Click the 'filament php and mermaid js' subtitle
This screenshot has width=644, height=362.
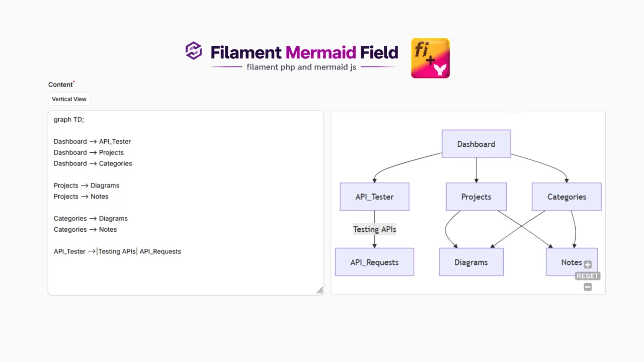301,67
